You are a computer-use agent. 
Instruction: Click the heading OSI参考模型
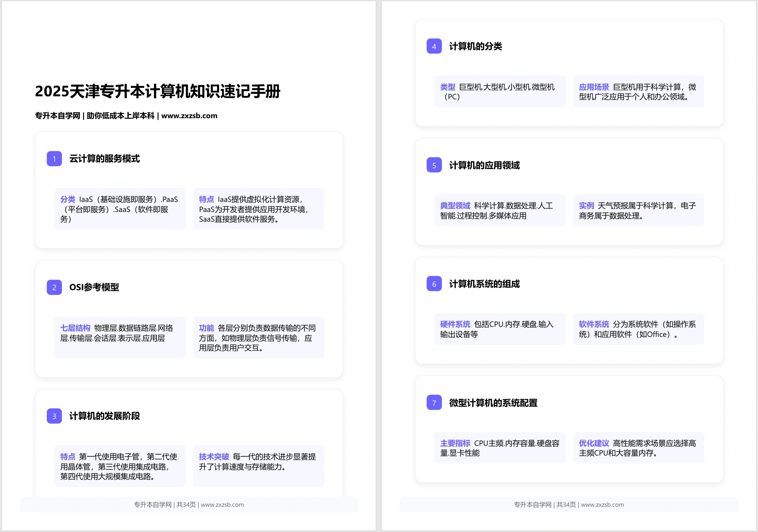tap(94, 287)
